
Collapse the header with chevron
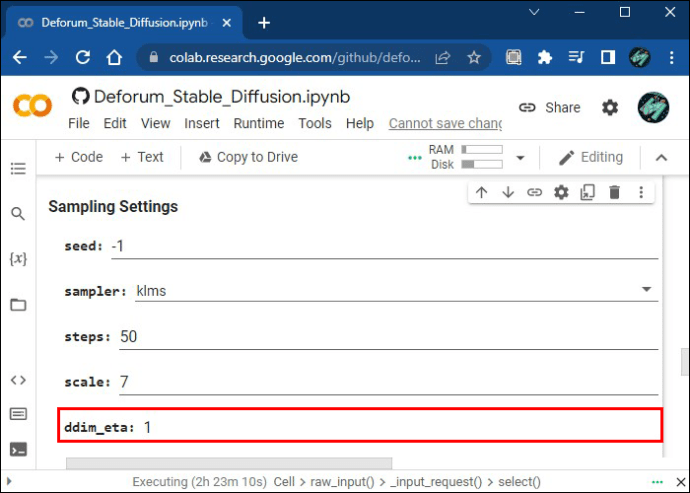pos(661,158)
